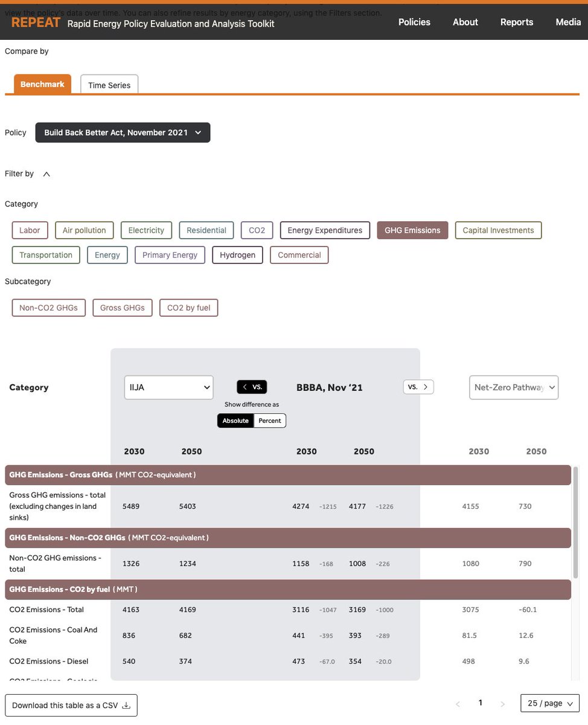Screen dimensions: 588x725
Task: Click the 730 value under Net-Zero 2050
Action: 525,506
